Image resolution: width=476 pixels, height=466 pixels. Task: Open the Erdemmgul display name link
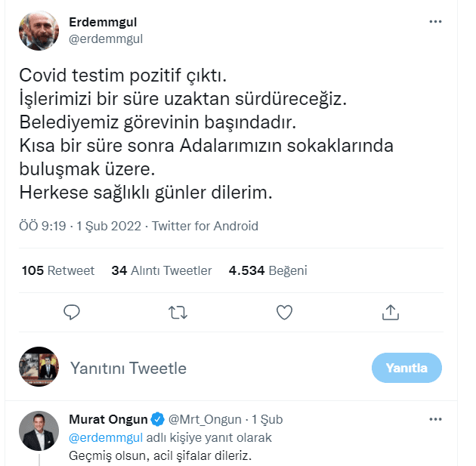(102, 23)
